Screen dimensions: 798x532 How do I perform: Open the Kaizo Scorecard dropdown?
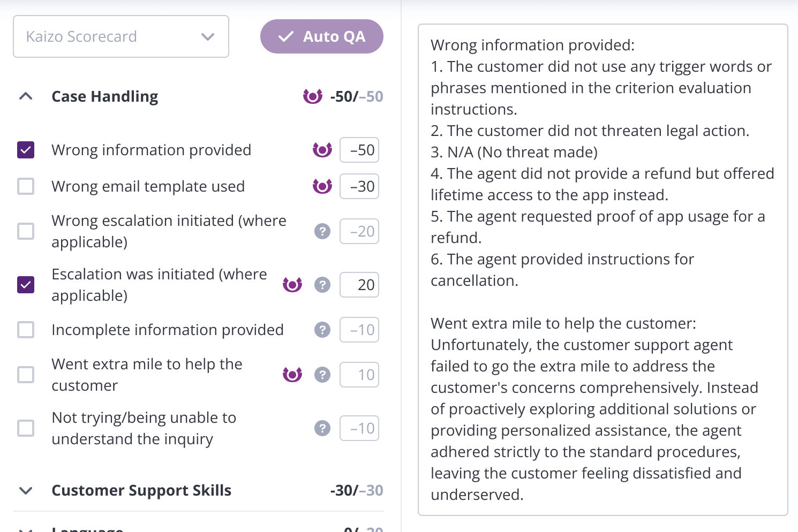coord(121,36)
